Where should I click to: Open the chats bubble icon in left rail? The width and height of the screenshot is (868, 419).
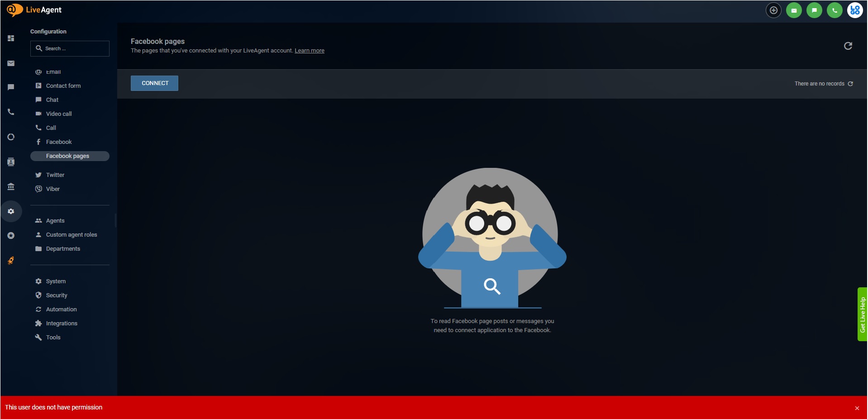click(x=11, y=87)
